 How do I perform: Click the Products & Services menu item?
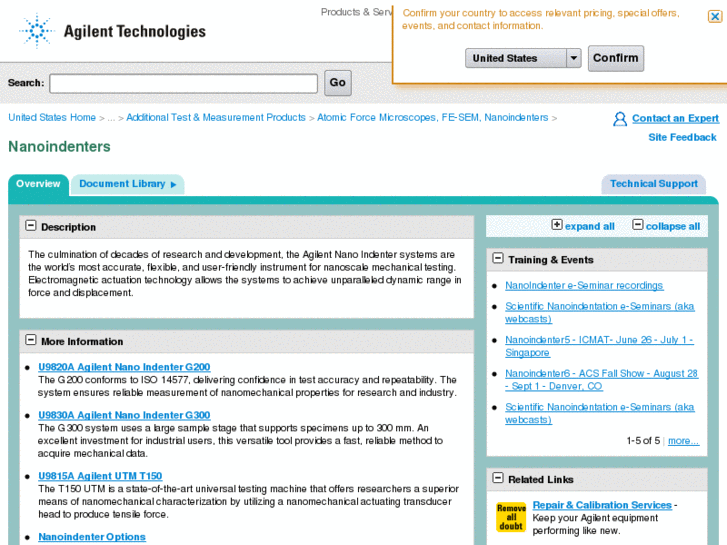[356, 13]
